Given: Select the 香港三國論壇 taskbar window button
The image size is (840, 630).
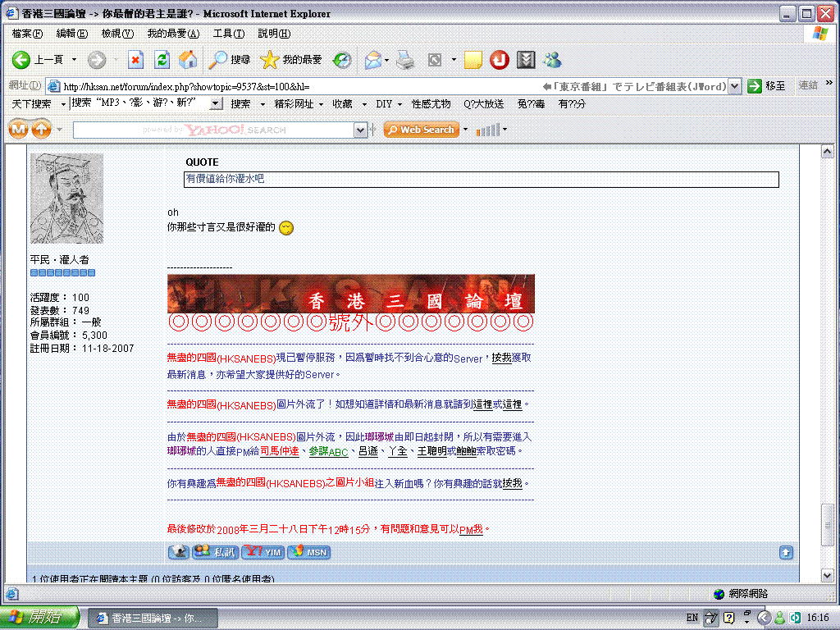Looking at the screenshot, I should pyautogui.click(x=152, y=618).
